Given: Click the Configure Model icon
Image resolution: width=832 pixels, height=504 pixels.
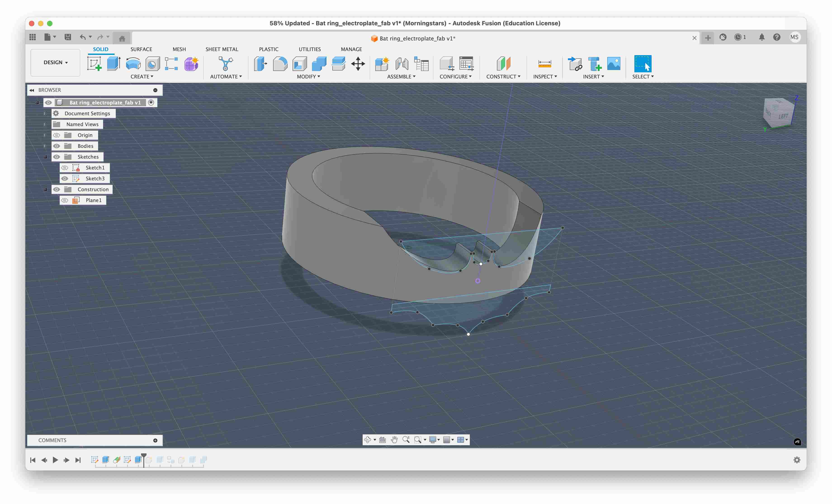Looking at the screenshot, I should [447, 64].
